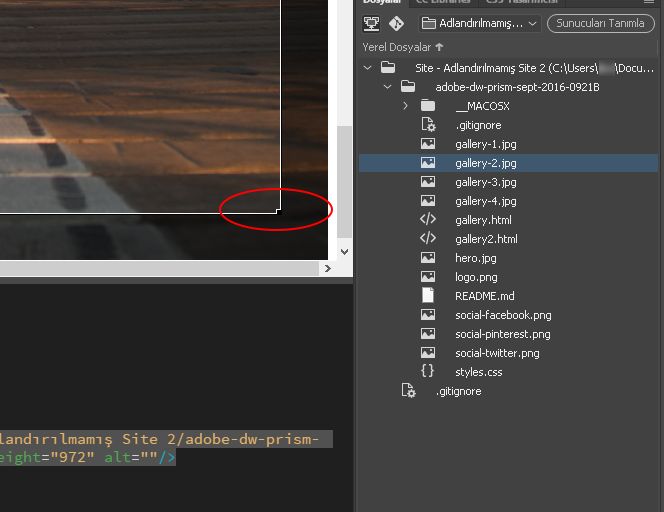This screenshot has height=512, width=664.
Task: Collapse the Site - Adlandırılmamış Site 2 root
Action: [367, 68]
